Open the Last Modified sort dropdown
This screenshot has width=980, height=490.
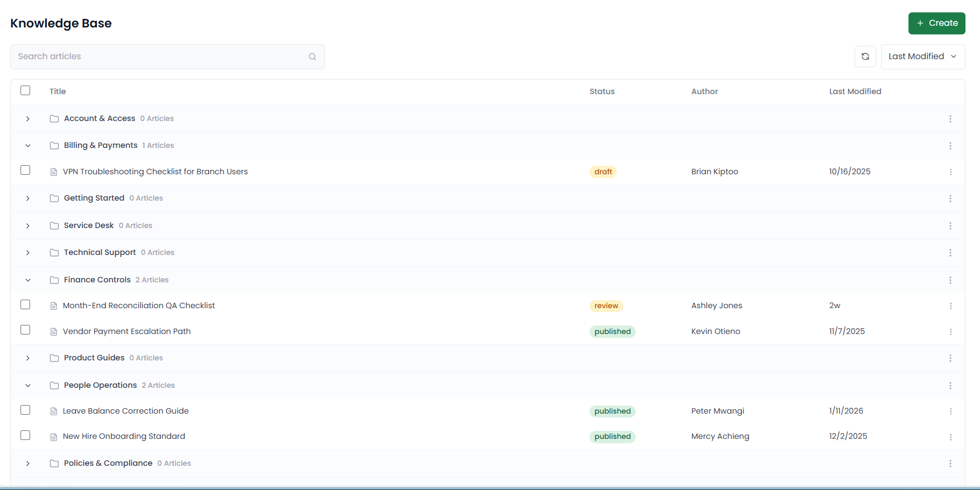point(922,56)
